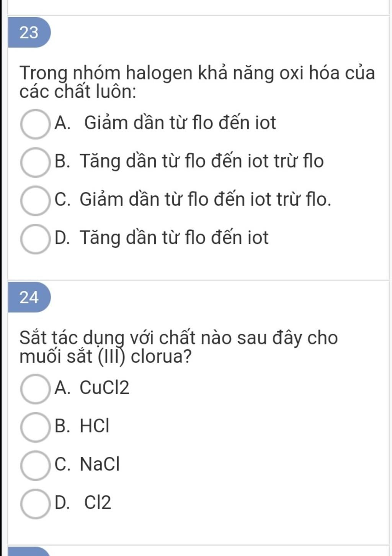
Task: Click the CuCl2 answer label
Action: pos(105,388)
